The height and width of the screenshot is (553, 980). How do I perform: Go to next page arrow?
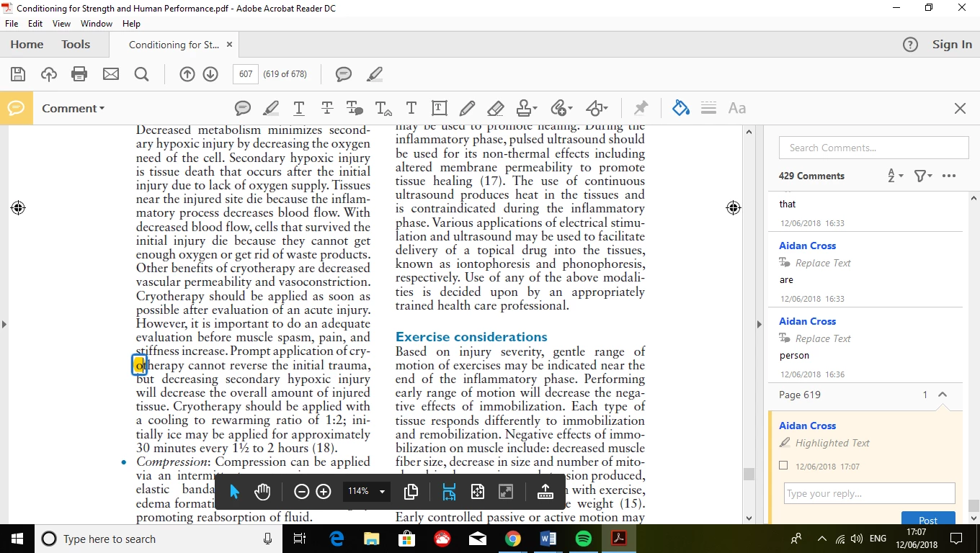tap(210, 74)
